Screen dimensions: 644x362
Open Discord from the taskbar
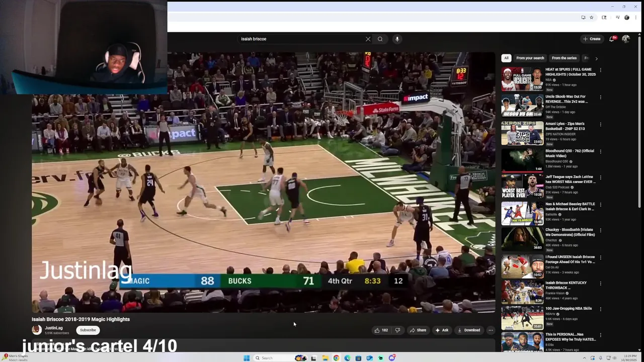391,358
